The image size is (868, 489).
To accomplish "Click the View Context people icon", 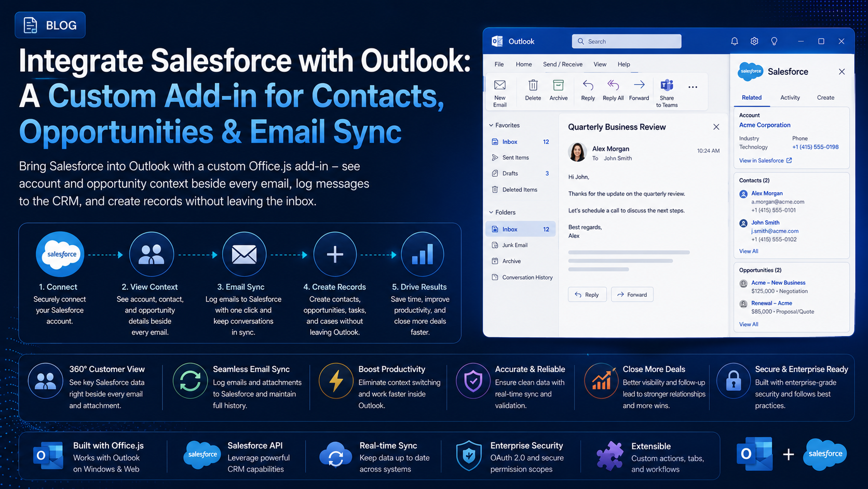I will tap(151, 254).
